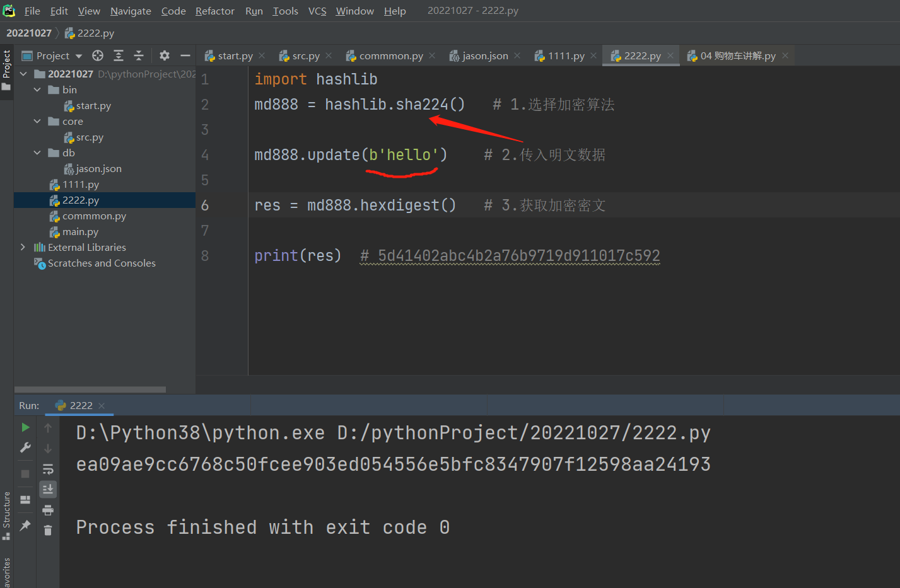Click the Stop icon in Run toolbar
The width and height of the screenshot is (900, 588).
click(x=25, y=474)
